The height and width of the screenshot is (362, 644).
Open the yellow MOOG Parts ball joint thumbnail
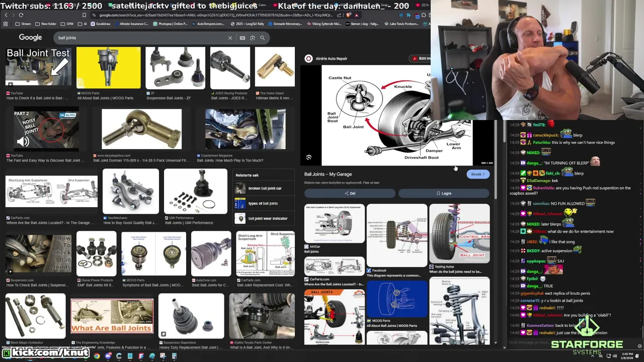[x=108, y=68]
